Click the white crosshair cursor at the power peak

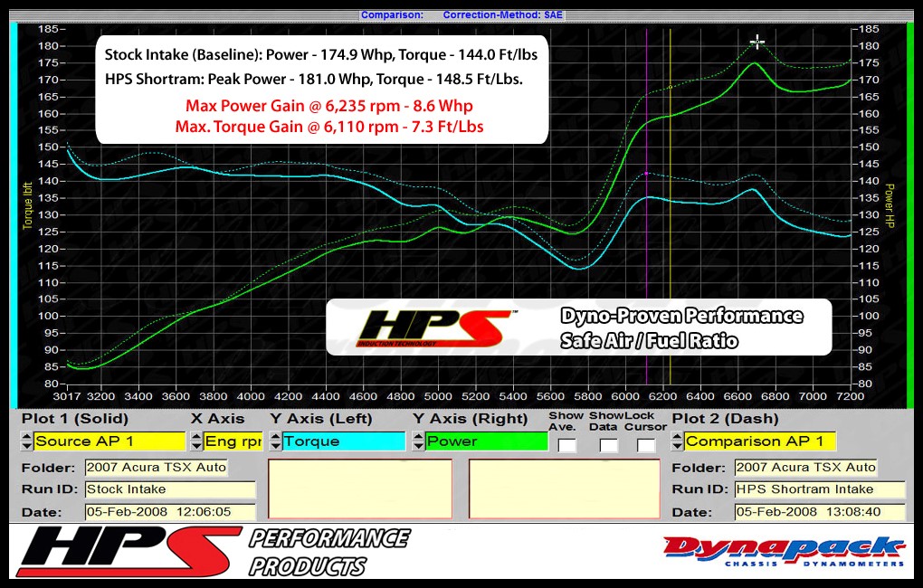pos(757,42)
